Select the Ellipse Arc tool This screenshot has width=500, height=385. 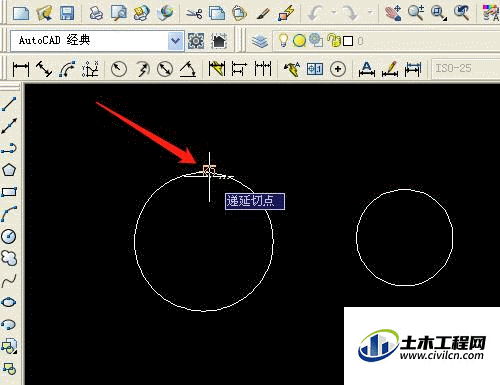pos(9,324)
